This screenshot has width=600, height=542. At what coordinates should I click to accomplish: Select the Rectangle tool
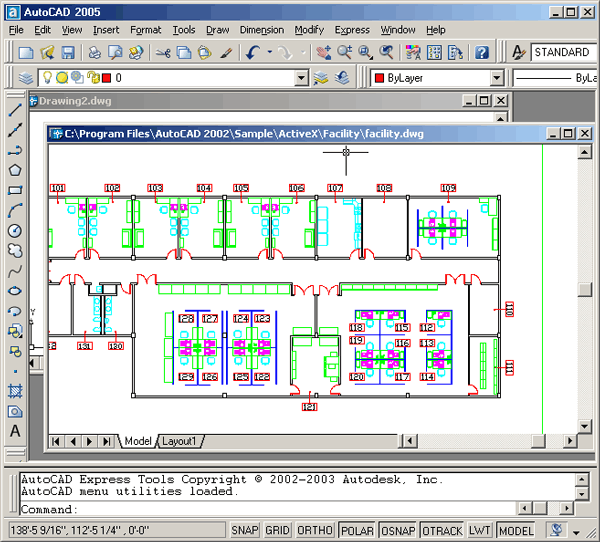point(15,190)
